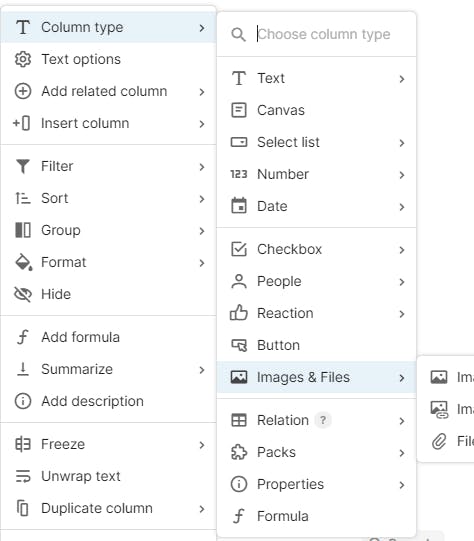This screenshot has width=474, height=541.
Task: Expand the Freeze submenu chevron
Action: click(x=202, y=445)
